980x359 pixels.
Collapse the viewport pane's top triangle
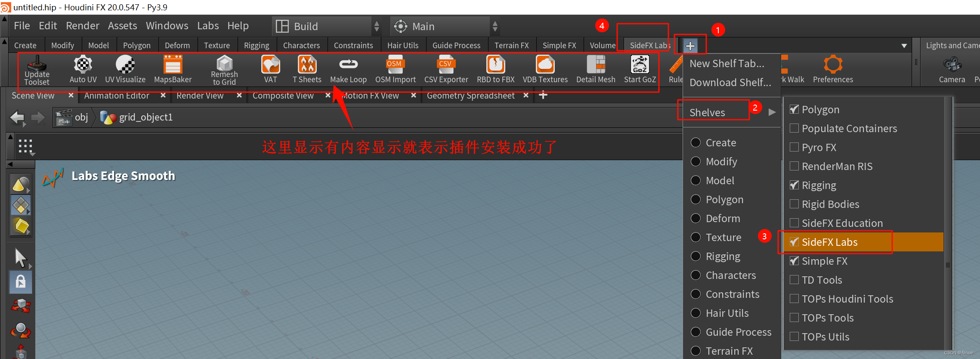click(x=10, y=136)
